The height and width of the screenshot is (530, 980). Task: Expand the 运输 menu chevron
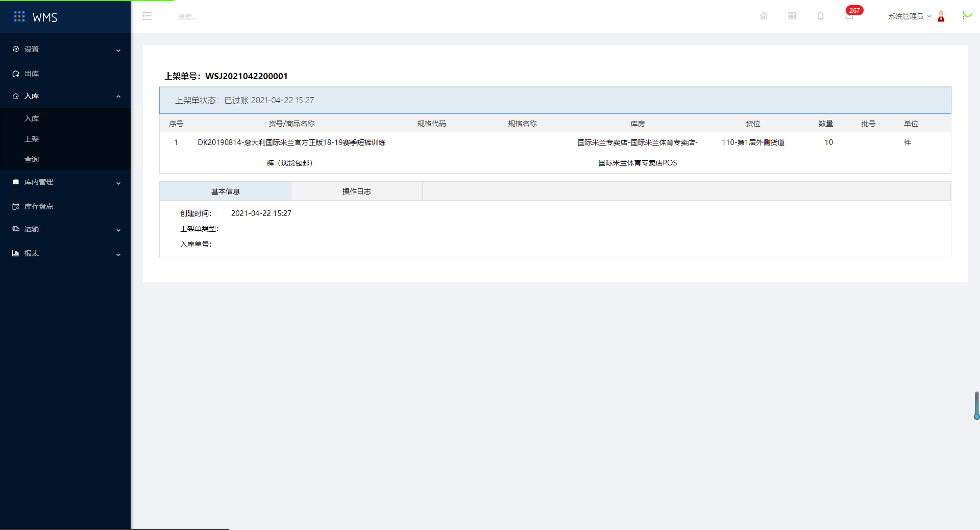118,230
